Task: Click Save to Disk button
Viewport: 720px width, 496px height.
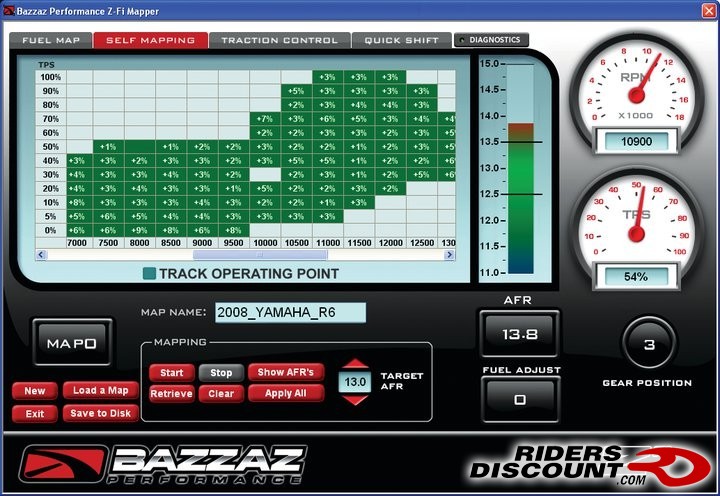Action: pyautogui.click(x=101, y=413)
